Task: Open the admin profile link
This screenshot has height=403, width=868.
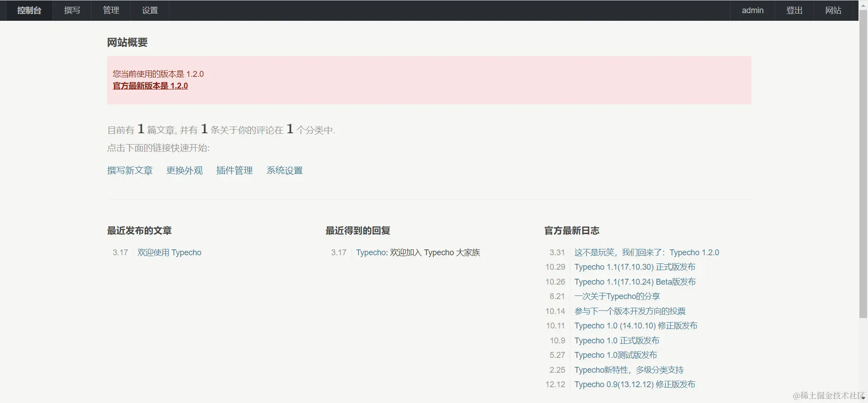Action: pos(753,10)
